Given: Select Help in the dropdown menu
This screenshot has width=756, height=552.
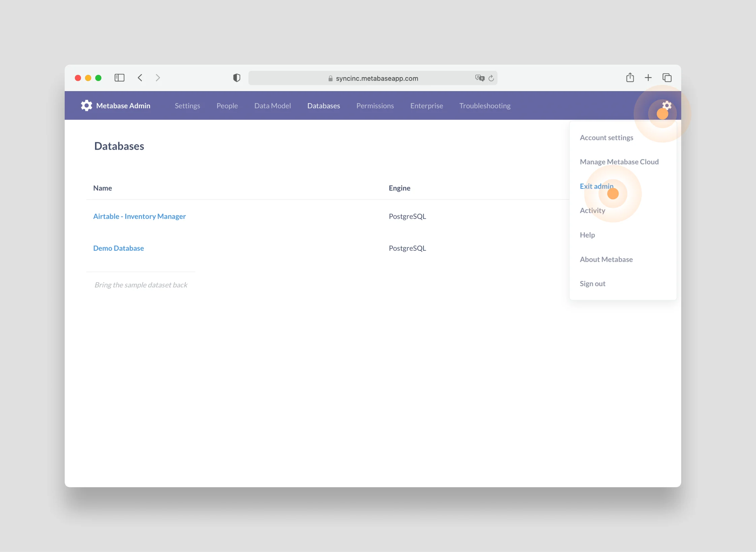Looking at the screenshot, I should coord(587,235).
